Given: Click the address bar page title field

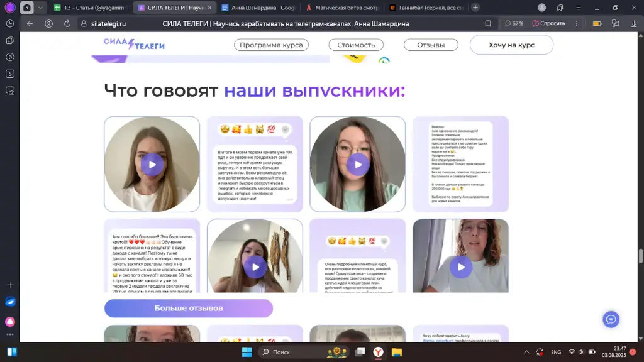Looking at the screenshot, I should (x=286, y=24).
